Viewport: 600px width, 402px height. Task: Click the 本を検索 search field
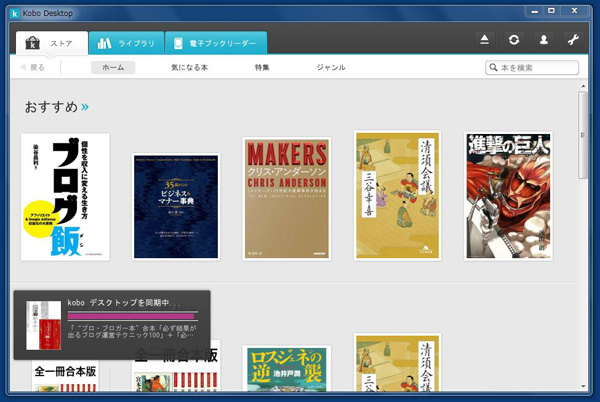coord(532,68)
